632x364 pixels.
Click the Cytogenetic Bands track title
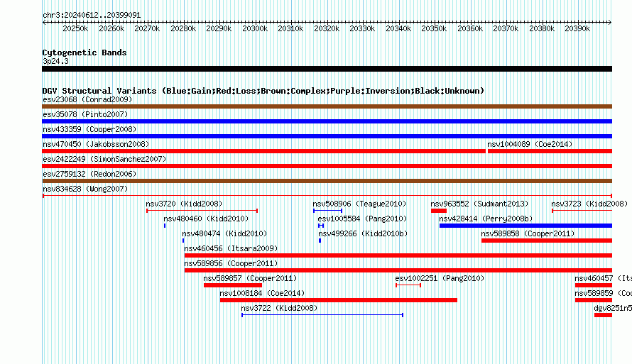tap(85, 53)
